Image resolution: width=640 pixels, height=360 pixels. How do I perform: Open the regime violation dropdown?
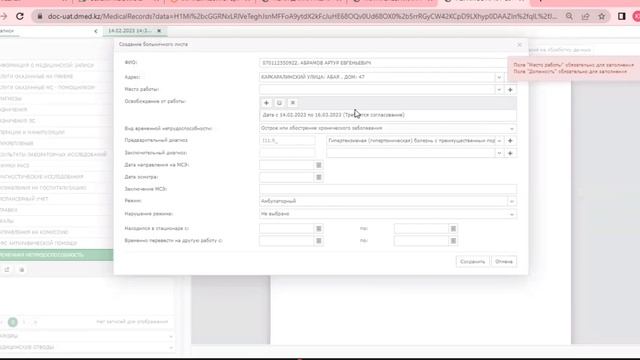[x=511, y=214]
